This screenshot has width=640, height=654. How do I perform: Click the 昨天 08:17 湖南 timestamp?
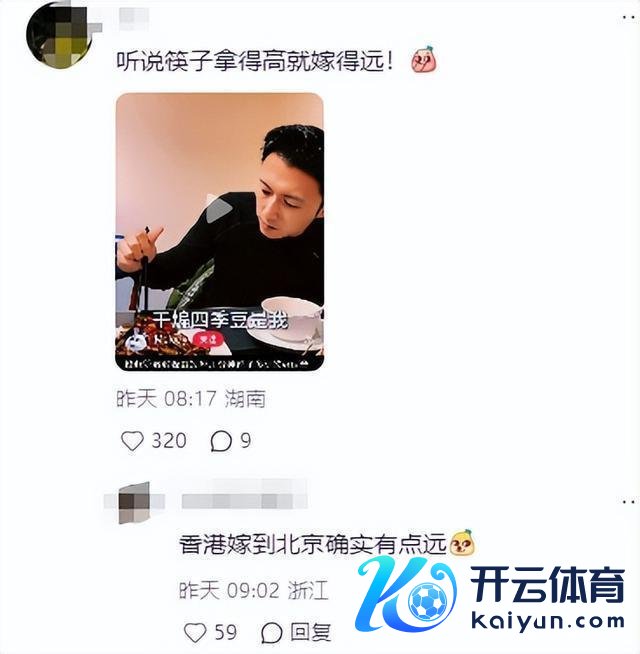[191, 399]
